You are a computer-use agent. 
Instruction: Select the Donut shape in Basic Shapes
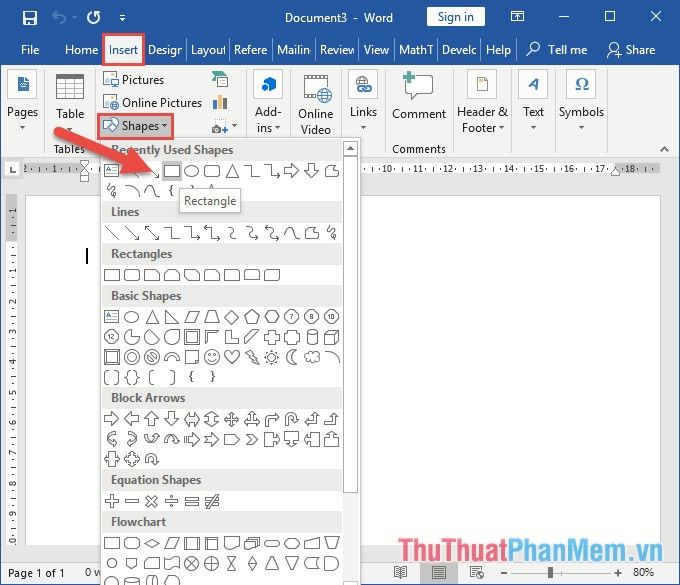coord(132,357)
